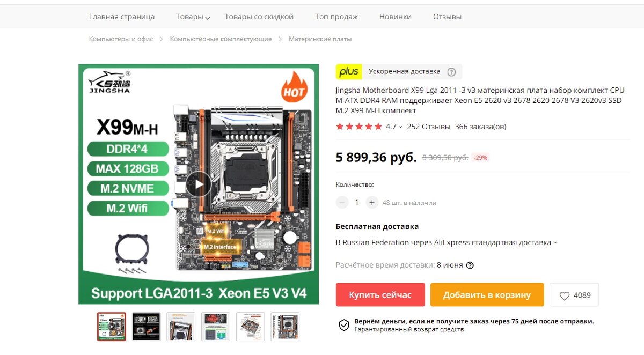The width and height of the screenshot is (644, 355).
Task: Click the Купить сейчас button
Action: [380, 295]
